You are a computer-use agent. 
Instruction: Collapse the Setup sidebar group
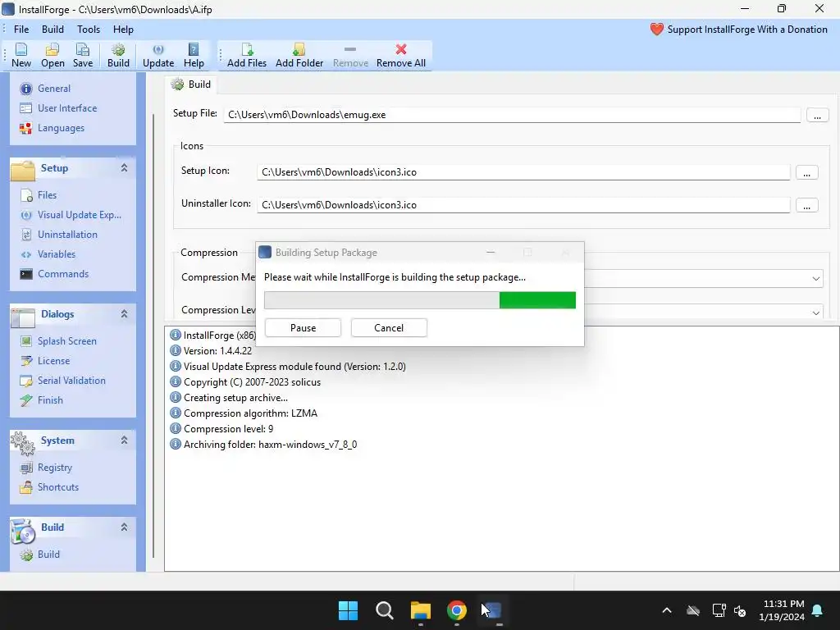tap(124, 168)
